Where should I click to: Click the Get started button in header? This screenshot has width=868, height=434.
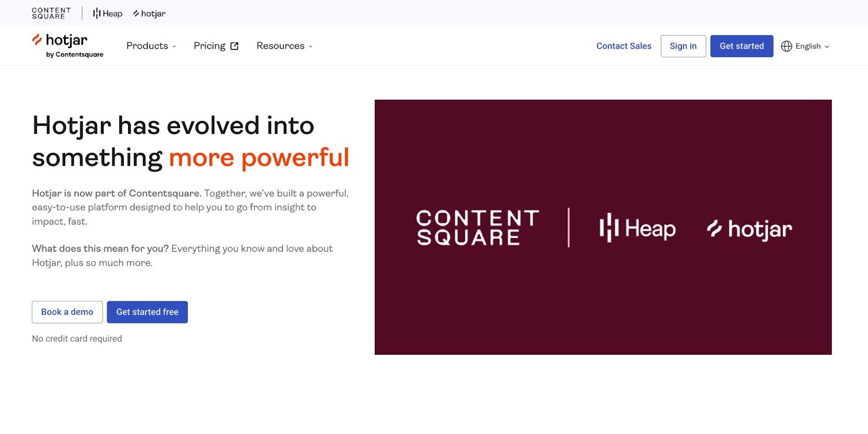(742, 46)
